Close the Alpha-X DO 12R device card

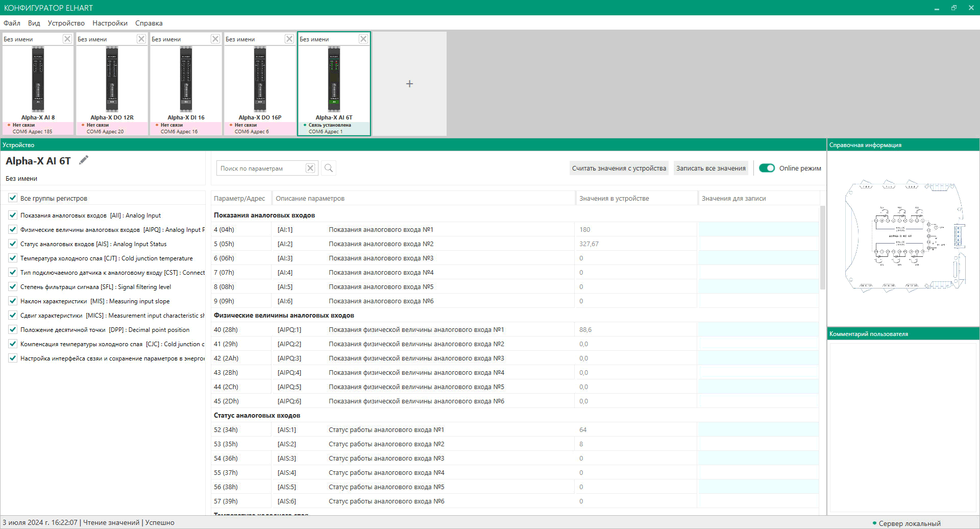tap(141, 39)
